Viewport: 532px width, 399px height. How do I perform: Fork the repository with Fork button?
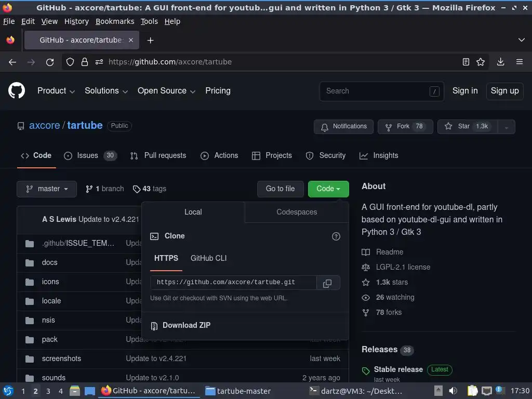tap(405, 127)
